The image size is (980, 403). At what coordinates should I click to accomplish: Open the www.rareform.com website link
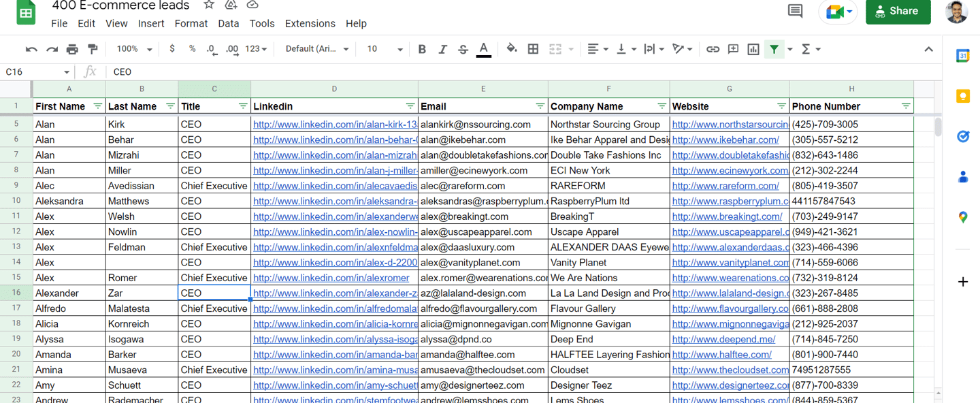(725, 186)
